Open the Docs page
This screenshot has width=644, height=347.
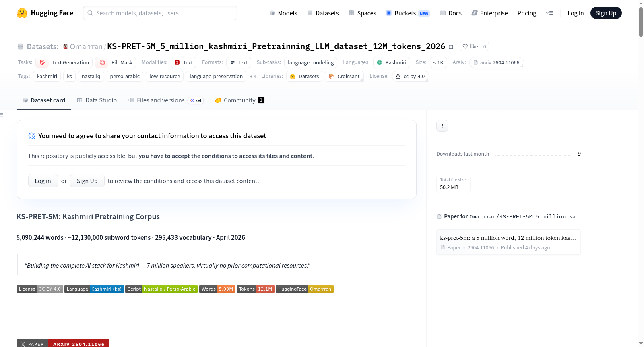(451, 13)
